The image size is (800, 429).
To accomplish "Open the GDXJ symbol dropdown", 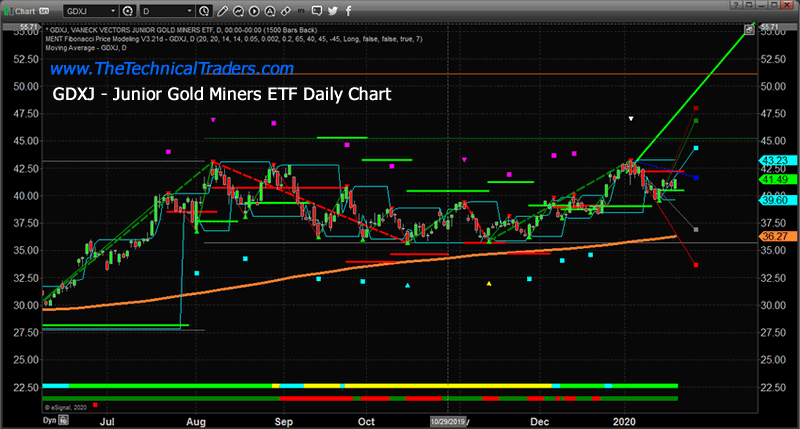I will (x=92, y=9).
